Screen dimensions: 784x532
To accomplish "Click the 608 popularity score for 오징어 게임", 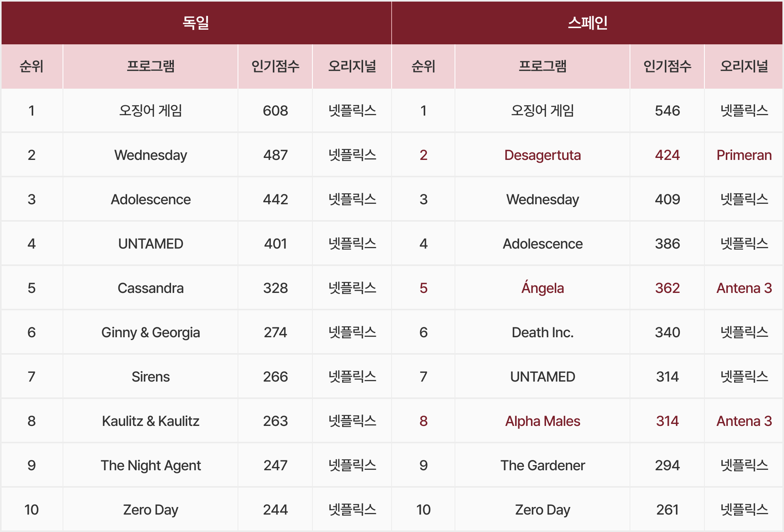I will click(x=274, y=111).
